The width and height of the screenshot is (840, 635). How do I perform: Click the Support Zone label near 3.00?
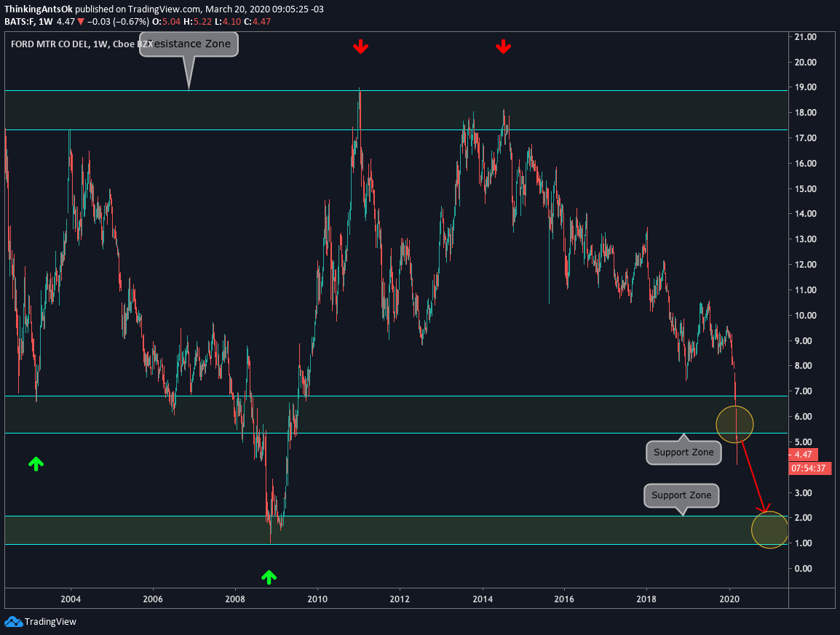pos(681,495)
